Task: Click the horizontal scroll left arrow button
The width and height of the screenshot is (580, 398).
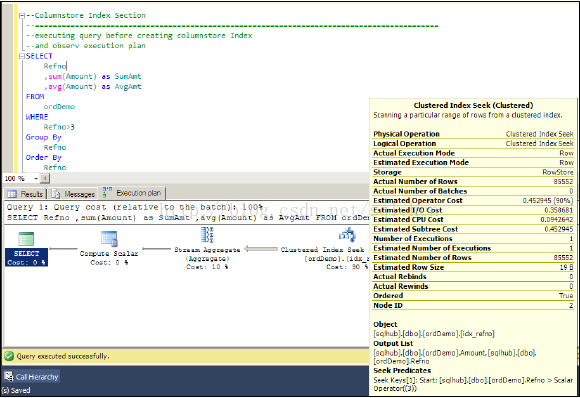Action: coord(45,179)
